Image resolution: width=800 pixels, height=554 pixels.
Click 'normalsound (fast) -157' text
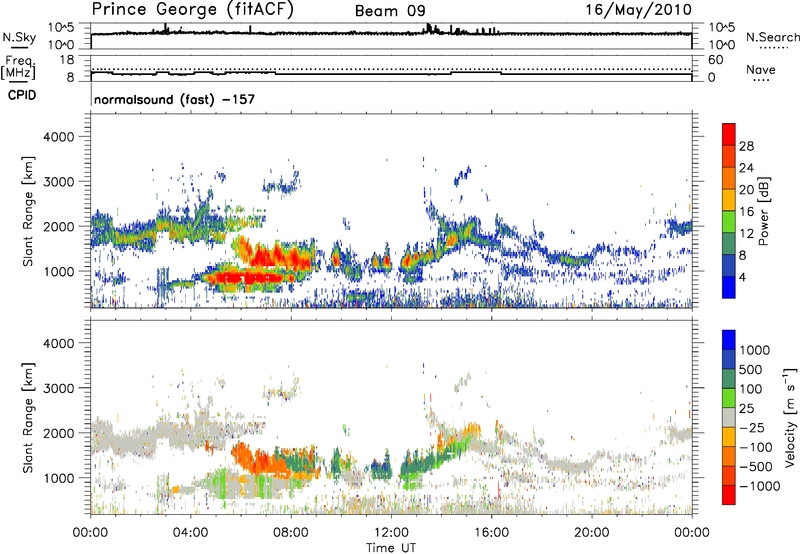click(174, 99)
